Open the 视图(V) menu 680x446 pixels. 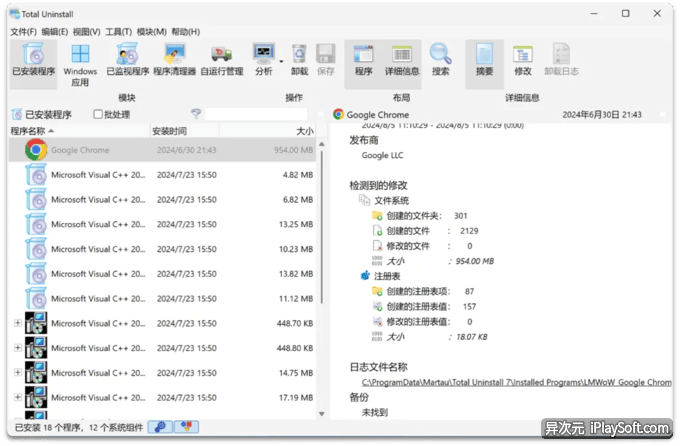[86, 32]
